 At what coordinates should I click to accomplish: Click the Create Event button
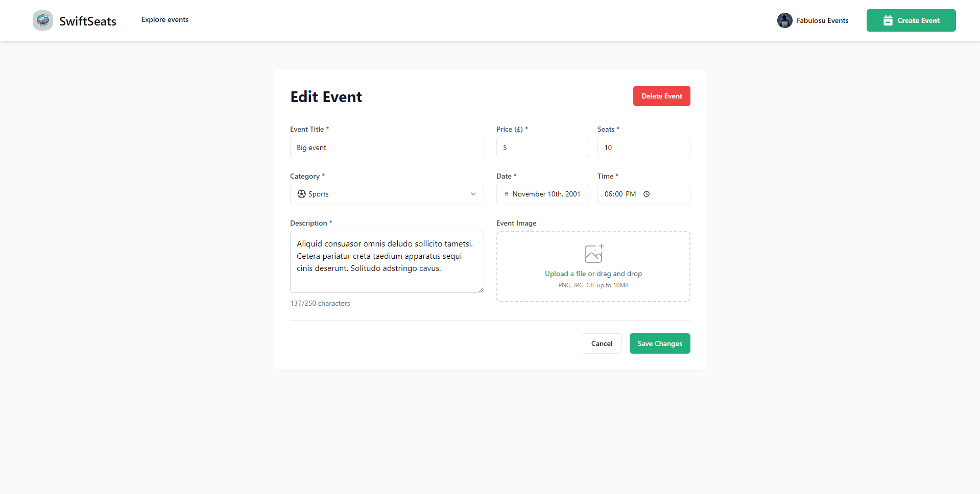911,20
